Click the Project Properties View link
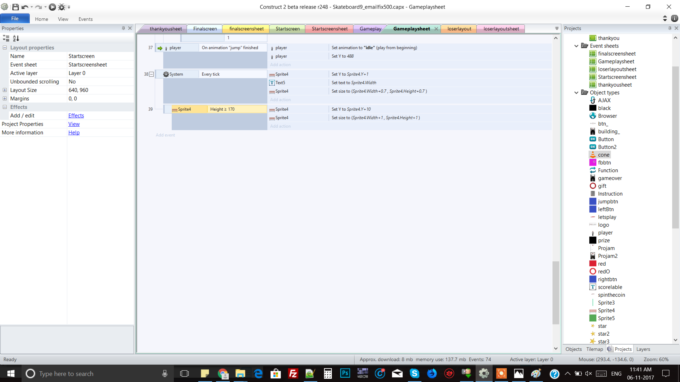Screen dimensions: 680x382 coord(74,124)
